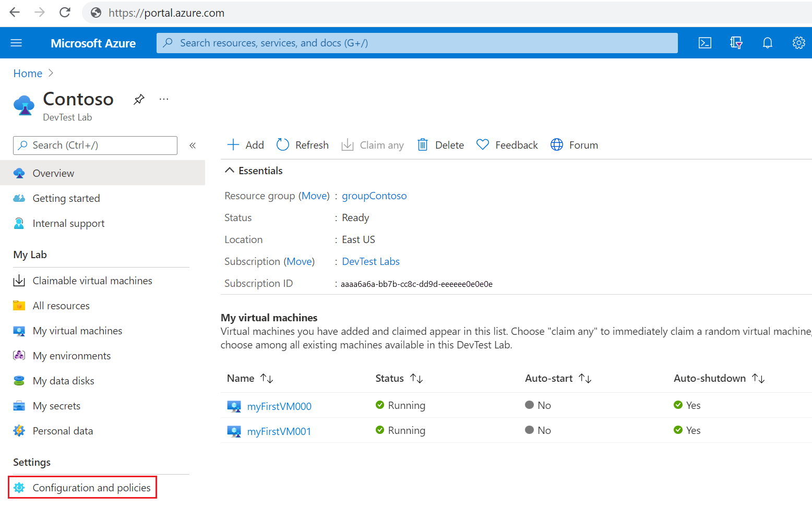Screen dimensions: 812x520
Task: Click the East US location value
Action: point(359,239)
